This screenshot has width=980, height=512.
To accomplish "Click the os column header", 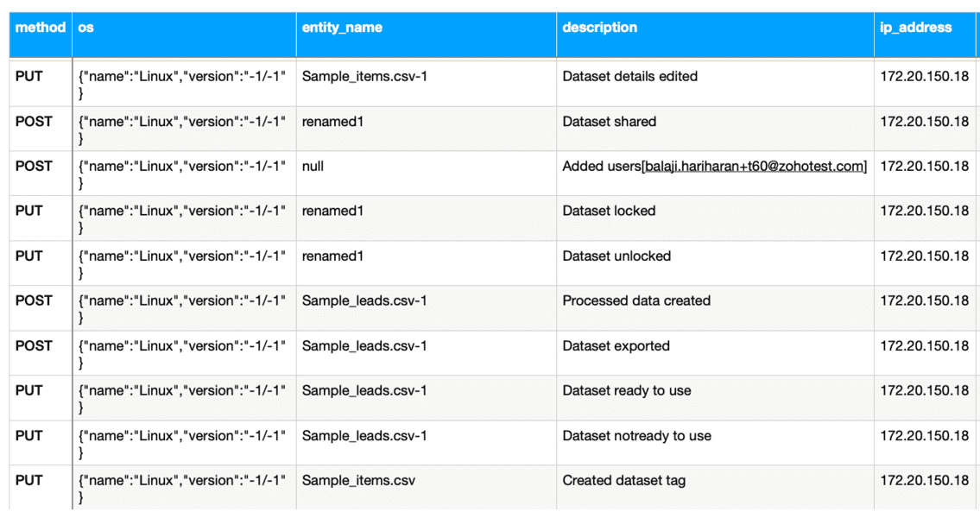I will 86,28.
